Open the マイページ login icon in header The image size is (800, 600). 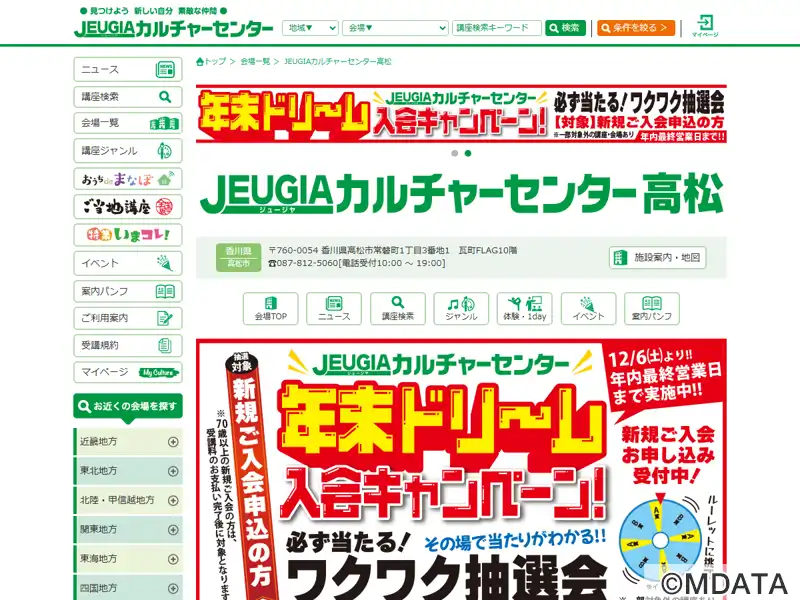pos(705,26)
